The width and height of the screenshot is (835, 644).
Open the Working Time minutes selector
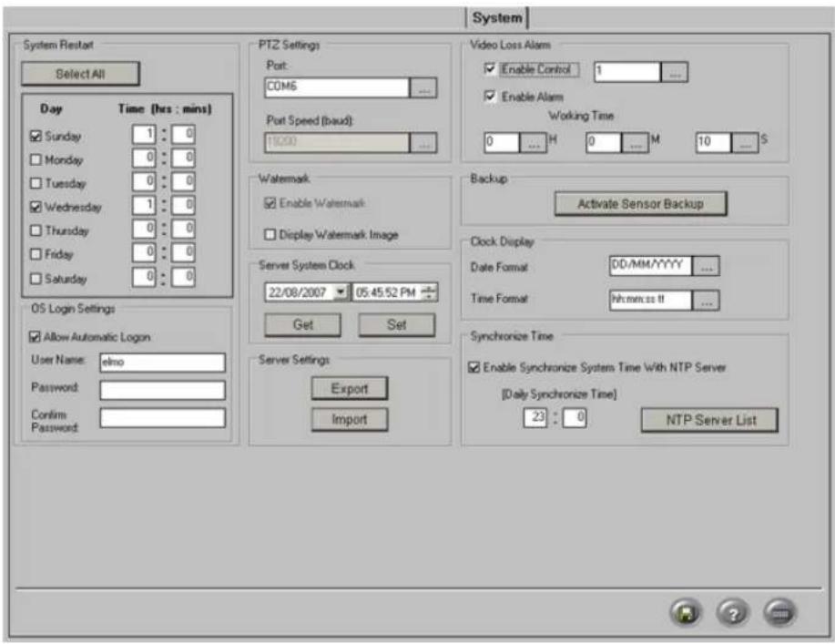(636, 143)
